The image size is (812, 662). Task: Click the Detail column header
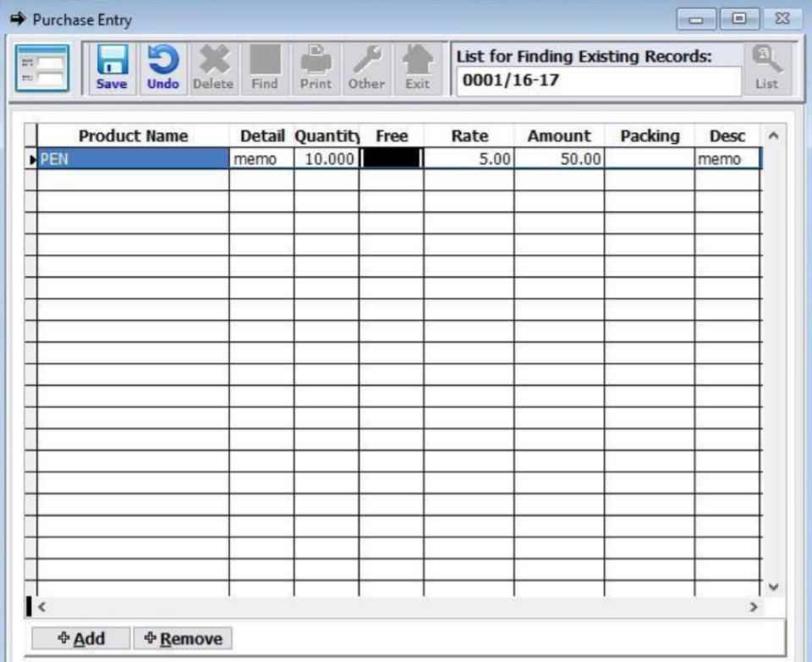coord(261,135)
